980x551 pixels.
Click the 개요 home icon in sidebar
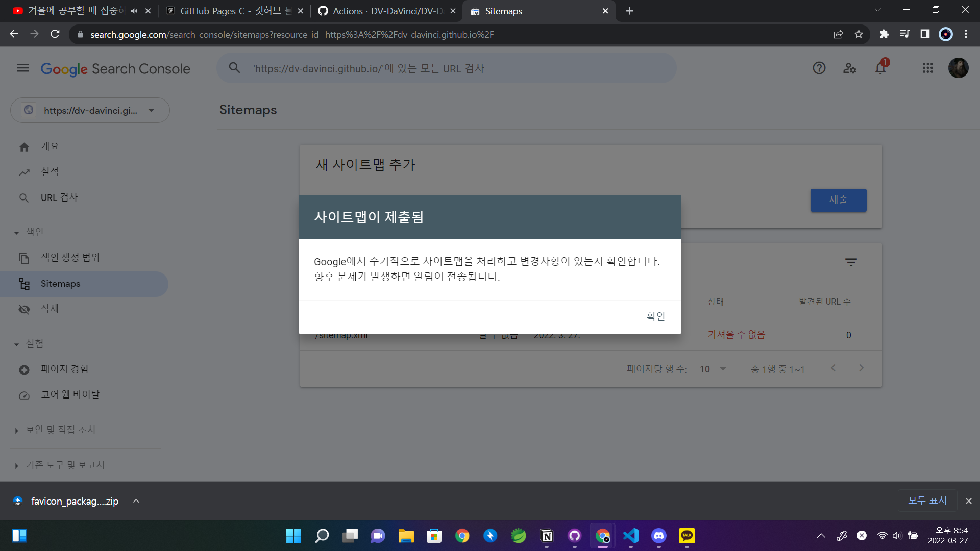[x=24, y=146]
